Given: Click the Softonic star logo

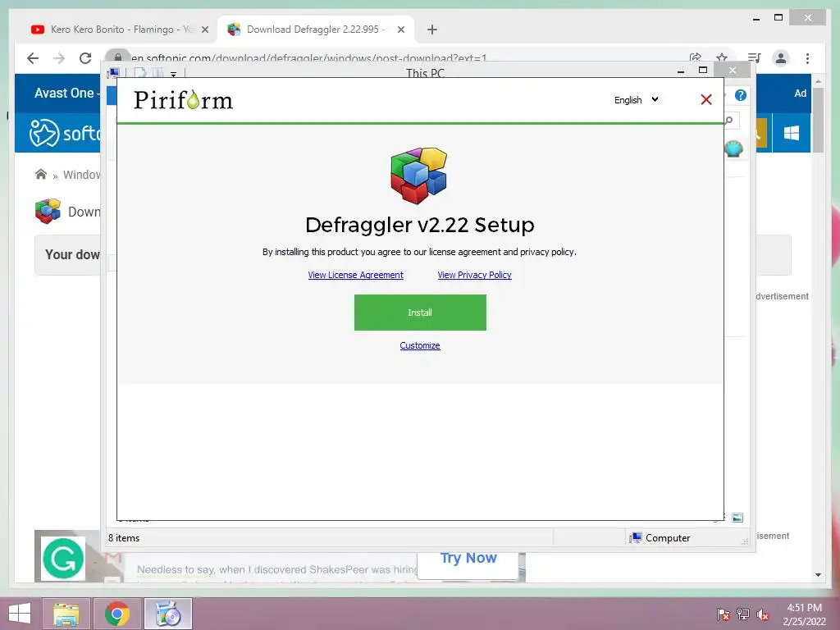Looking at the screenshot, I should (44, 133).
